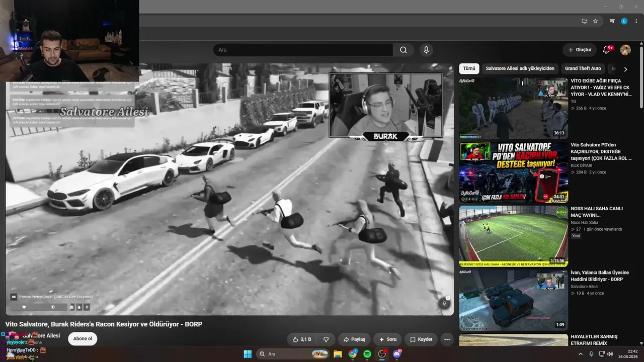
Task: Click the YouTube search magnifier button
Action: click(x=404, y=50)
